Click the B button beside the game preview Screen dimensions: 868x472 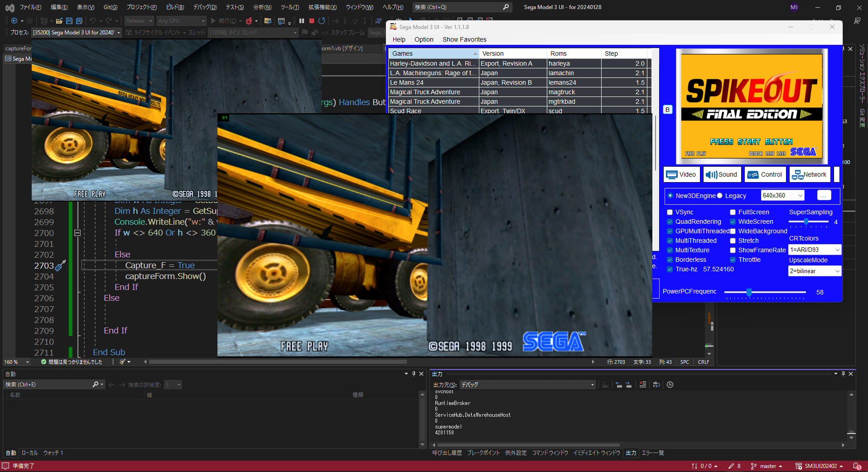(x=667, y=110)
